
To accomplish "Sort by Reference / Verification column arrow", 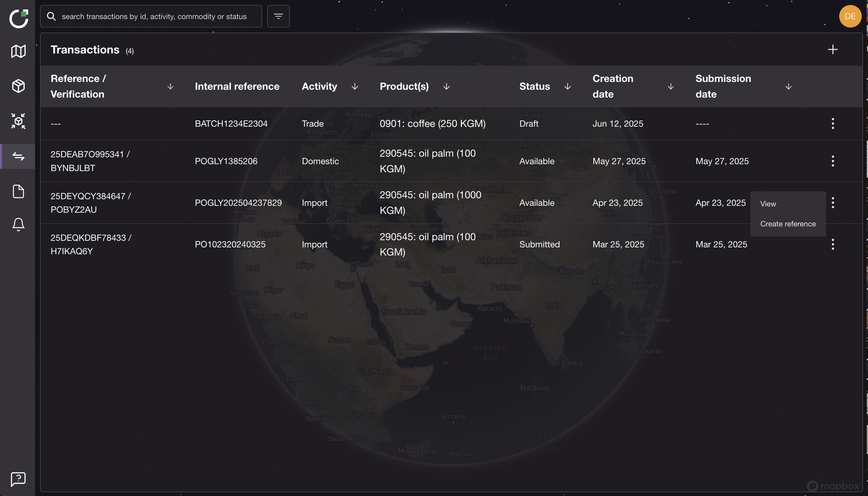I will pos(171,87).
